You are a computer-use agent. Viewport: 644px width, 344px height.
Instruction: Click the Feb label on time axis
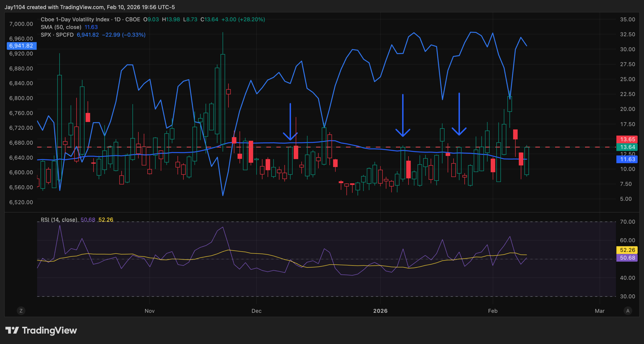point(493,311)
